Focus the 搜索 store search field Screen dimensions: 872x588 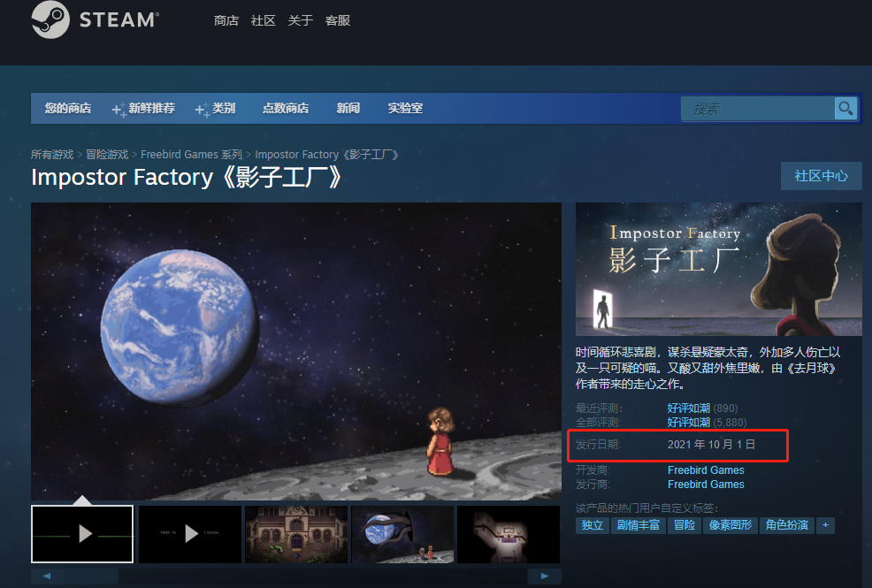click(x=758, y=109)
